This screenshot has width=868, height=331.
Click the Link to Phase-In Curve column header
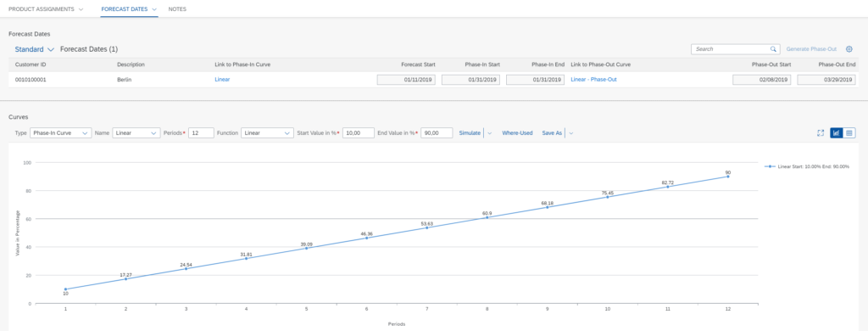tap(242, 65)
